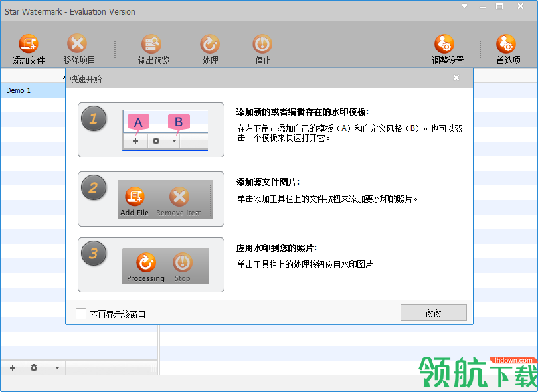538x392 pixels.
Task: Minimize the Star Watermark window
Action: coord(482,7)
